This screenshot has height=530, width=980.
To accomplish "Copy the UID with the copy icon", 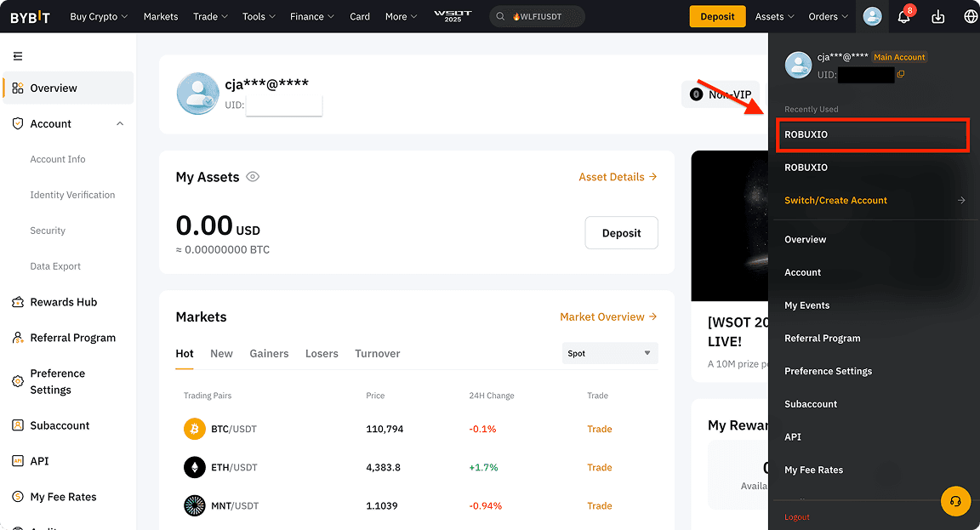I will [x=900, y=75].
